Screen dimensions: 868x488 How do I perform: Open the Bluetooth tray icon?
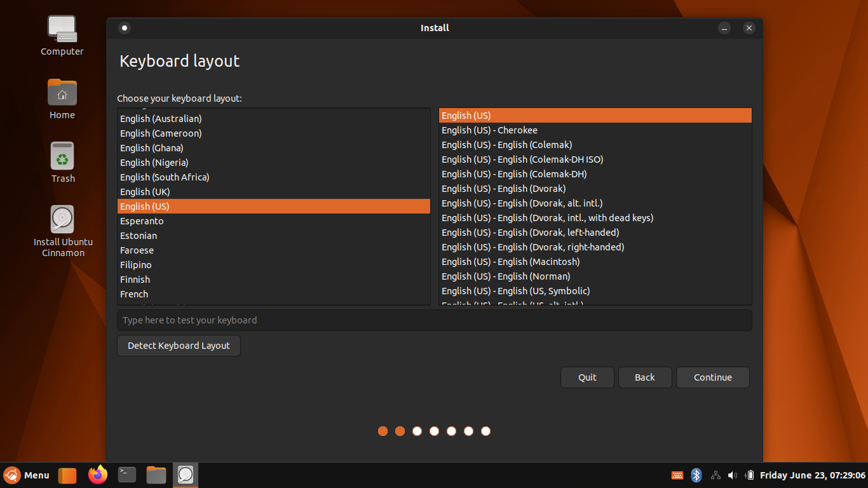tap(696, 475)
